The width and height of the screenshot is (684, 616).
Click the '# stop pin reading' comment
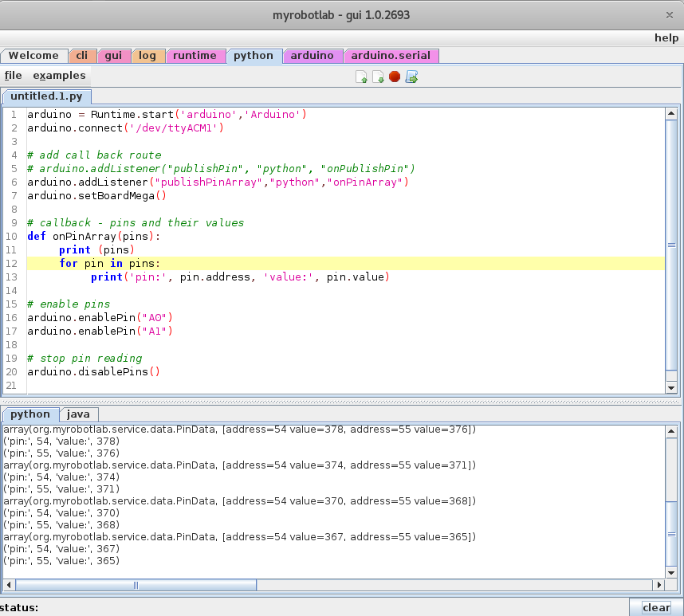pos(85,358)
